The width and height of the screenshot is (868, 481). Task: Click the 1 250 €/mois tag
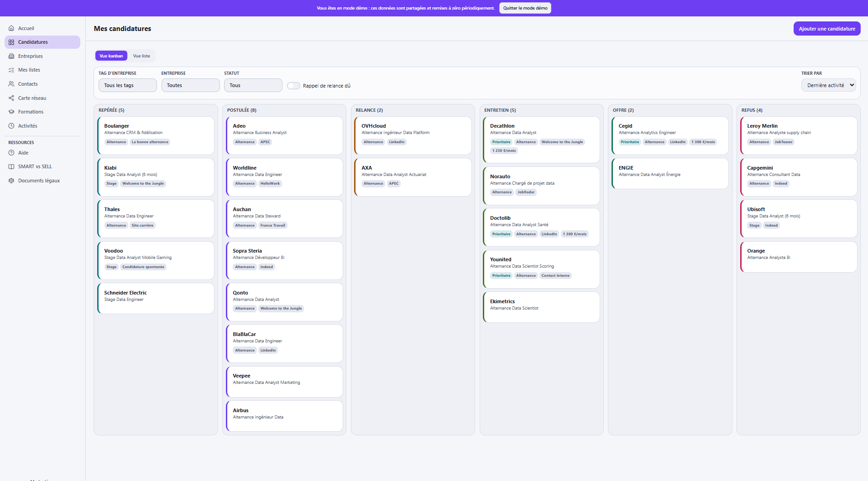tap(504, 150)
